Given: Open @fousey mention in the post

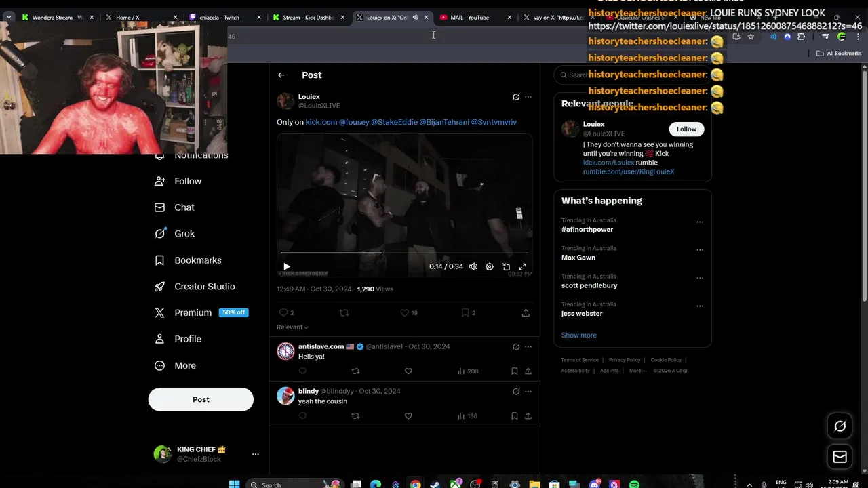Looking at the screenshot, I should (354, 122).
